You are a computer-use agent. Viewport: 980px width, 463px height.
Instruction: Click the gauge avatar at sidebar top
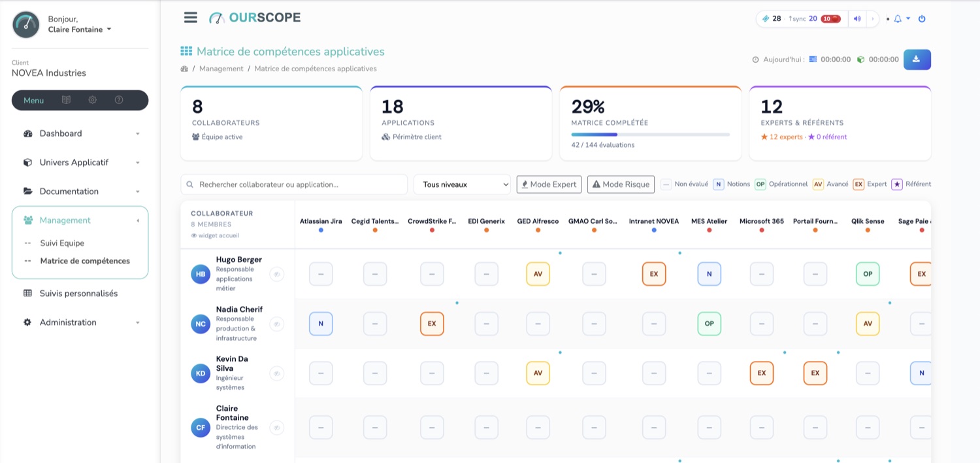[x=26, y=25]
